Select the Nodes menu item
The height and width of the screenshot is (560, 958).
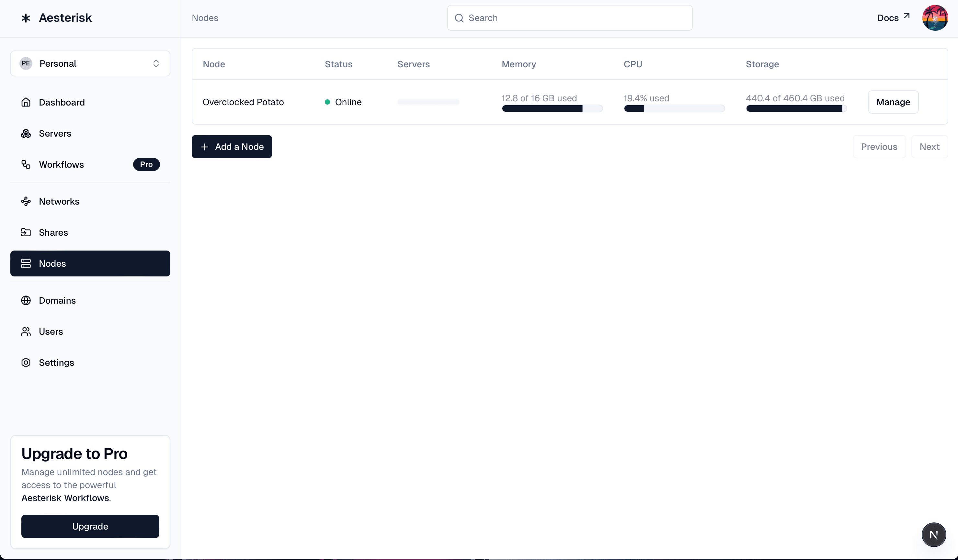point(90,264)
